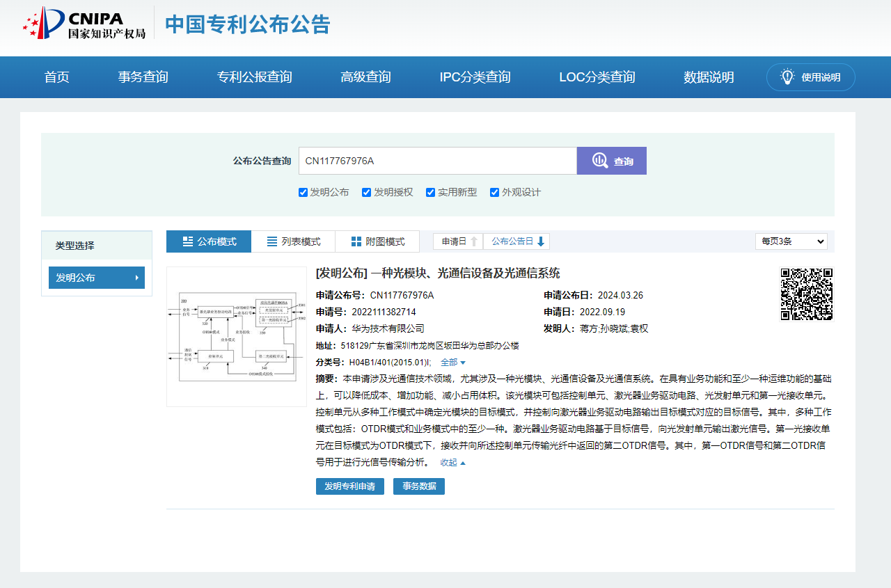Collapse the abstract with 收起
Screen dimensions: 891x588
[452, 463]
